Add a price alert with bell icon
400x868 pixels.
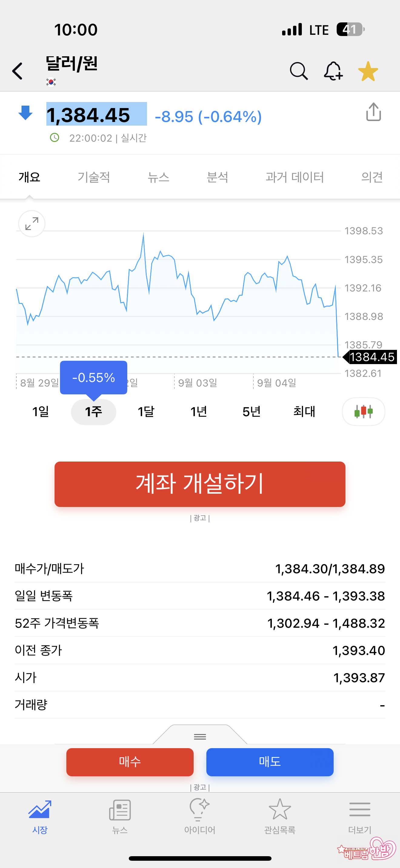(x=333, y=71)
